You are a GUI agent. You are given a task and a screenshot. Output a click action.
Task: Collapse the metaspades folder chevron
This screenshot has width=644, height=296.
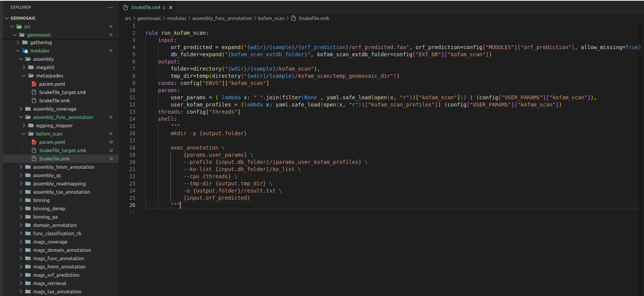point(24,76)
